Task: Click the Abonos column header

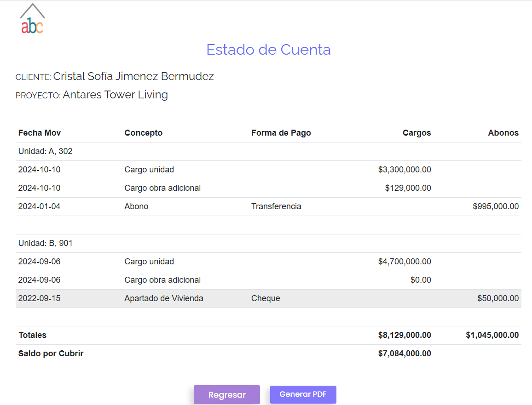Action: tap(503, 133)
